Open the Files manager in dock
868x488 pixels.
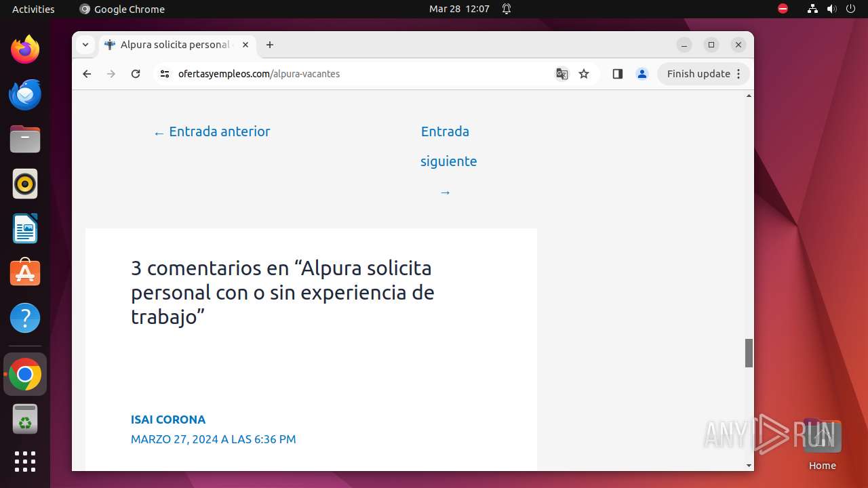tap(25, 139)
